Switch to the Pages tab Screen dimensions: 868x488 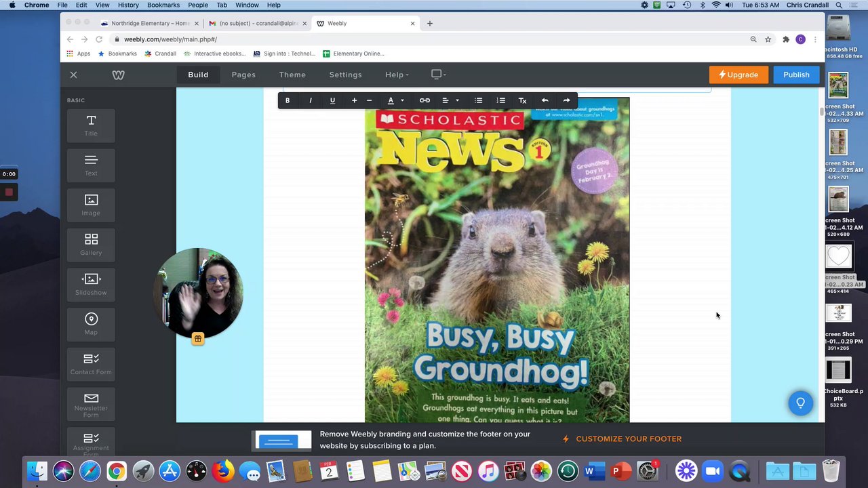coord(243,75)
